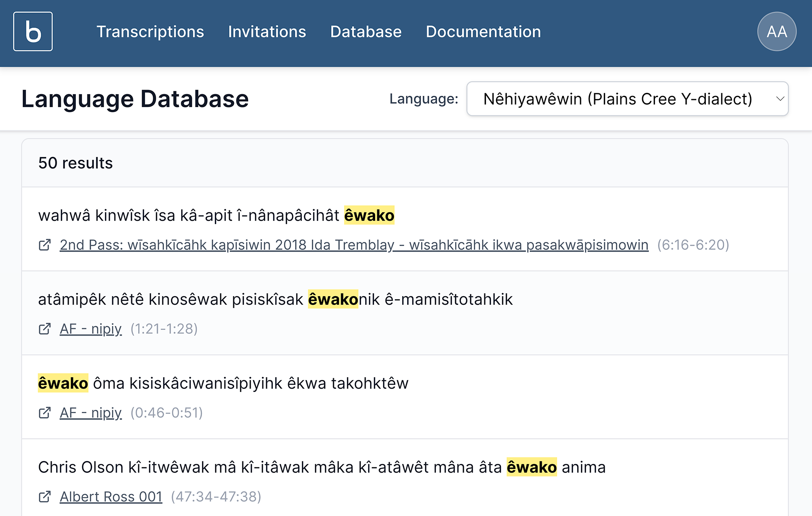812x516 pixels.
Task: Open the 2nd Pass wīsahkīcāhk kapīsiwin transcription link
Action: pyautogui.click(x=354, y=245)
